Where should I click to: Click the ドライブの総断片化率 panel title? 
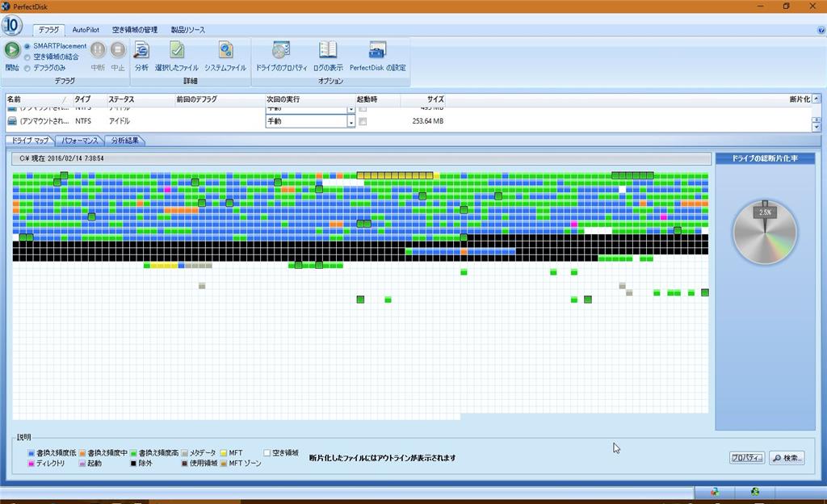(765, 158)
